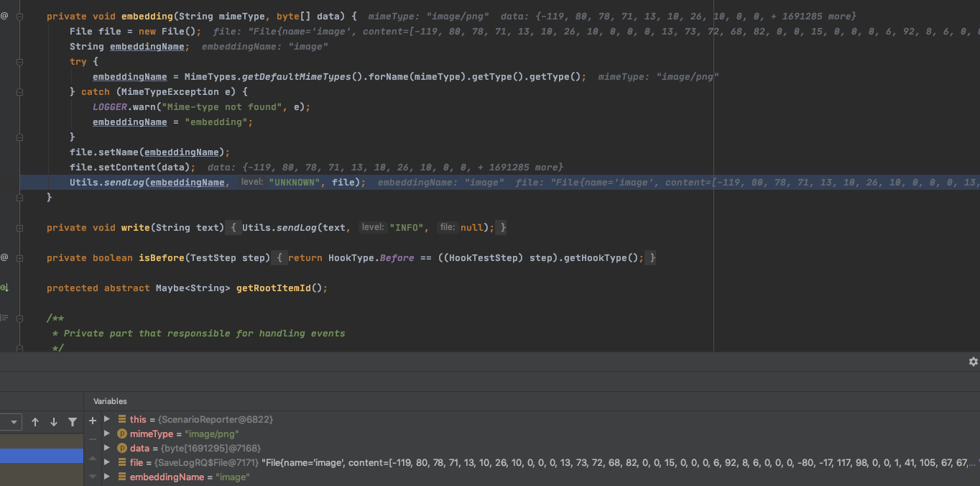Viewport: 980px width, 486px height.
Task: Open the debugger panel settings gear
Action: coord(974,362)
